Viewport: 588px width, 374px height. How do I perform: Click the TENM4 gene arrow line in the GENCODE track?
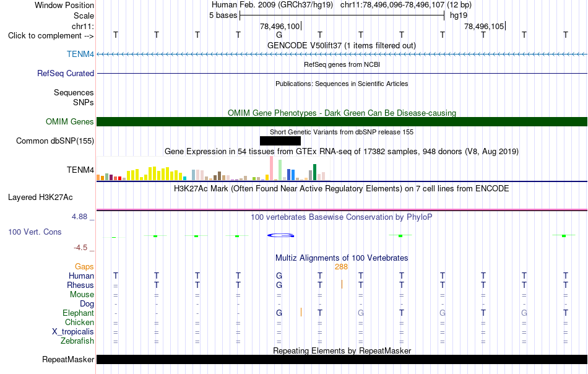(342, 54)
